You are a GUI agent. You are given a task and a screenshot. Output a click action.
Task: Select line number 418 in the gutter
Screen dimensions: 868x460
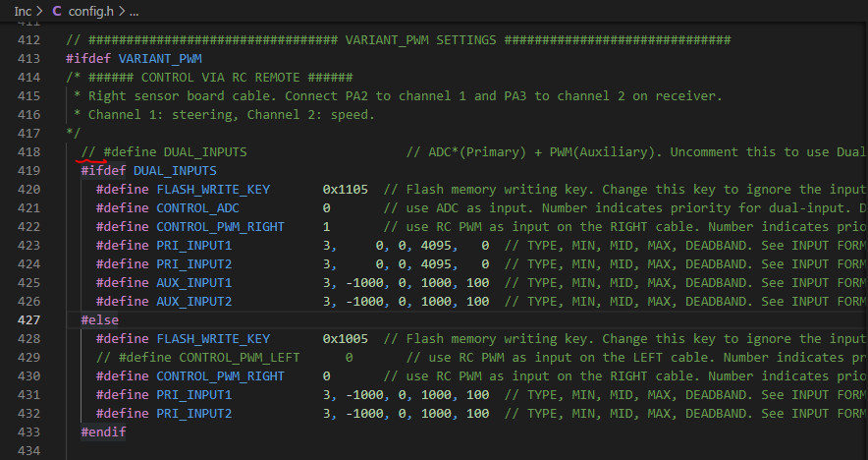[29, 152]
